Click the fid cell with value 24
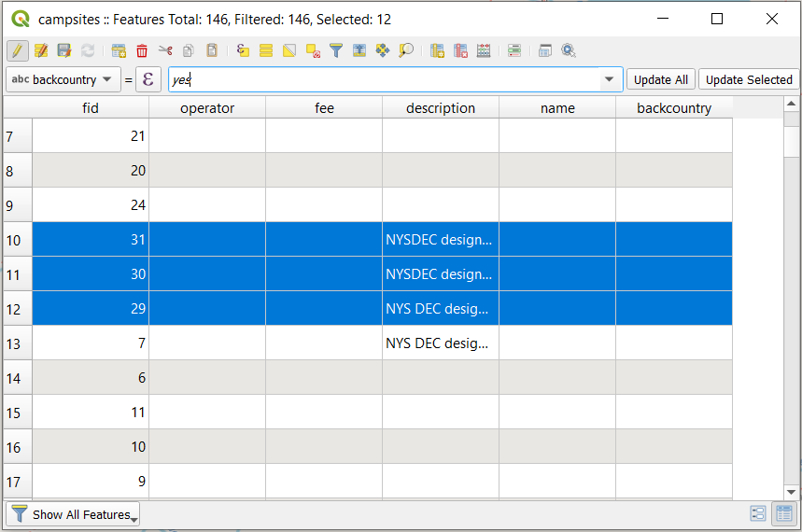This screenshot has width=802, height=532. point(91,205)
